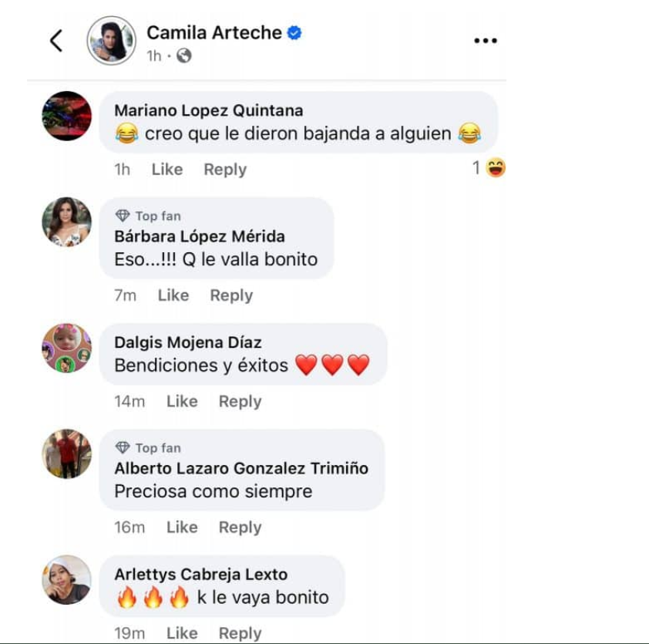The image size is (649, 644).
Task: Open the three-dot options menu
Action: tap(485, 41)
